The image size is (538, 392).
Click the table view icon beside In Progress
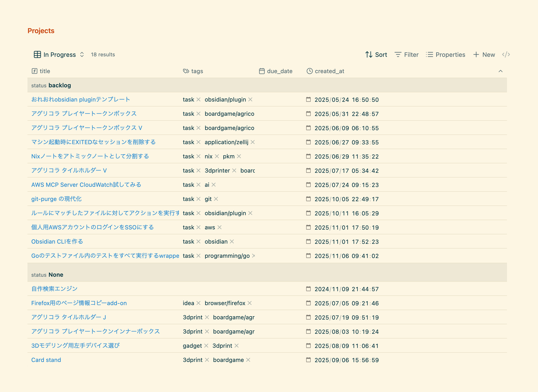point(37,55)
